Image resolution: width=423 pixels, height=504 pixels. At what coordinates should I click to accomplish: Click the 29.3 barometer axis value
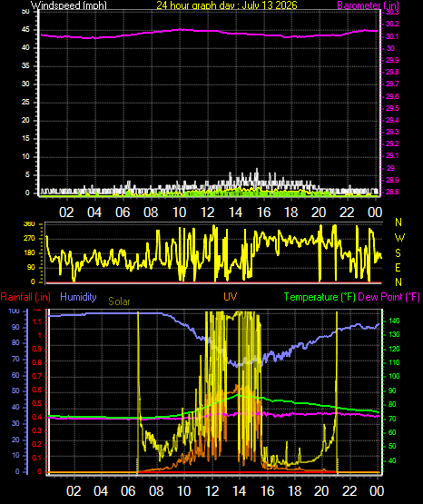(x=392, y=132)
